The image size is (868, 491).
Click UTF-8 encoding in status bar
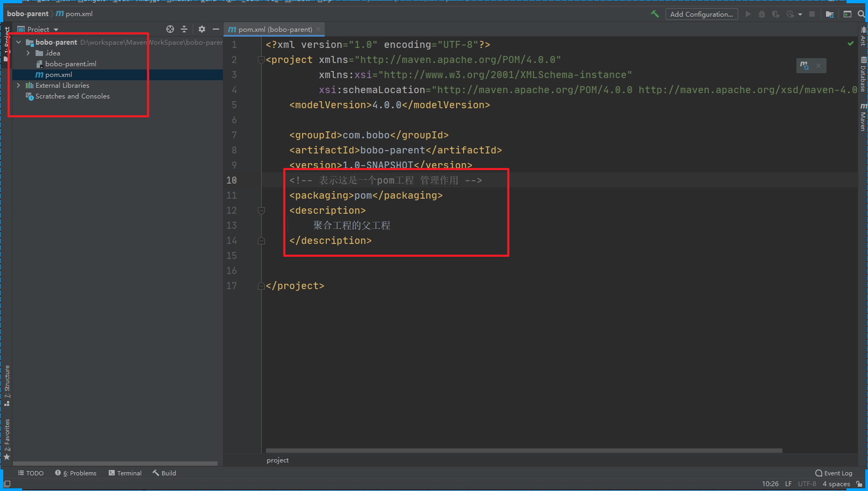807,484
